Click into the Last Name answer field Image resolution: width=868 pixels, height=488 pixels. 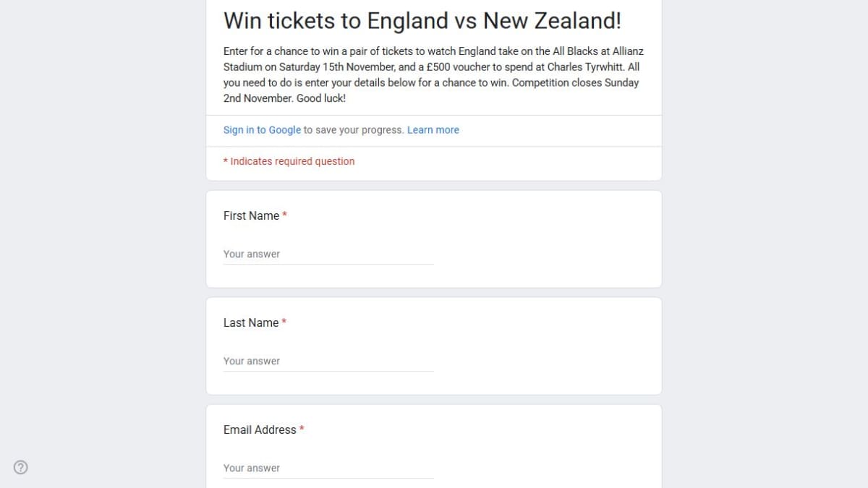328,361
